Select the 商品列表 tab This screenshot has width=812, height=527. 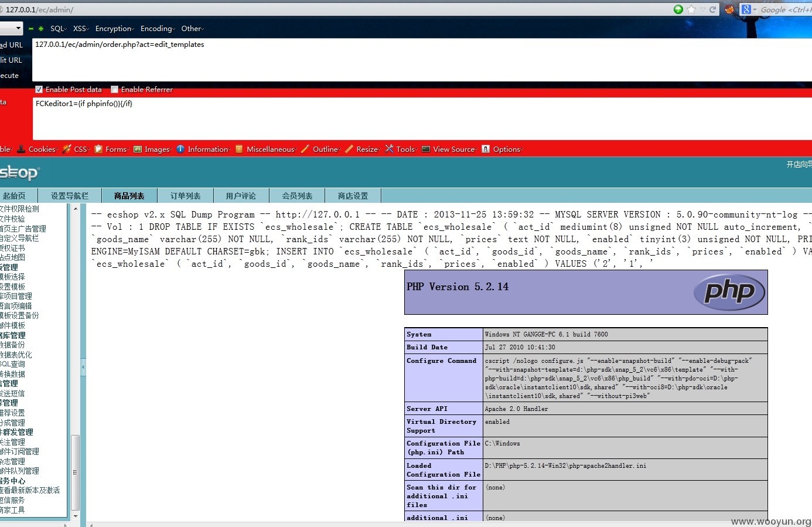(129, 196)
